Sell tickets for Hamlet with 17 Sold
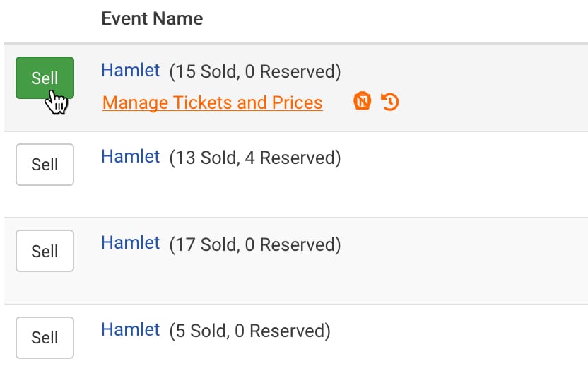Screen dimensions: 588x383 pyautogui.click(x=45, y=251)
